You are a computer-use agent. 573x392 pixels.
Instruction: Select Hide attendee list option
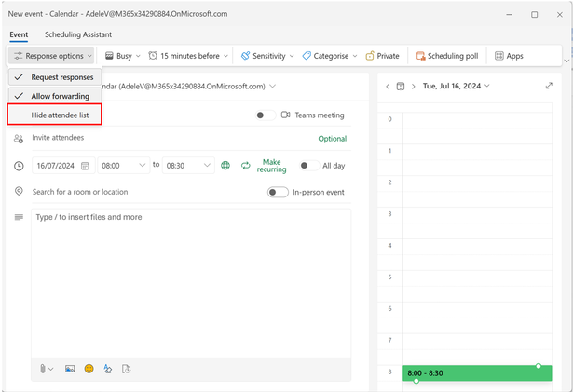click(55, 115)
